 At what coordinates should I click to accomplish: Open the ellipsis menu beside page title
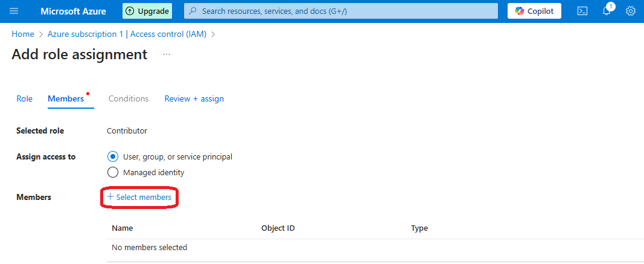point(167,54)
